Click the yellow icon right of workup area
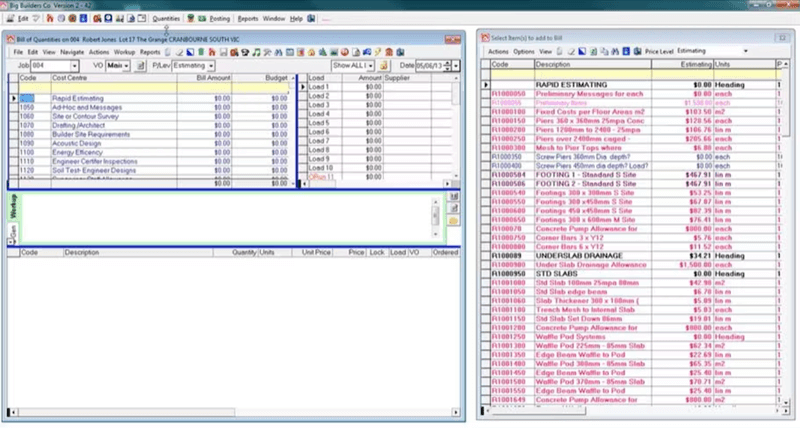Image resolution: width=800 pixels, height=428 pixels. [453, 221]
